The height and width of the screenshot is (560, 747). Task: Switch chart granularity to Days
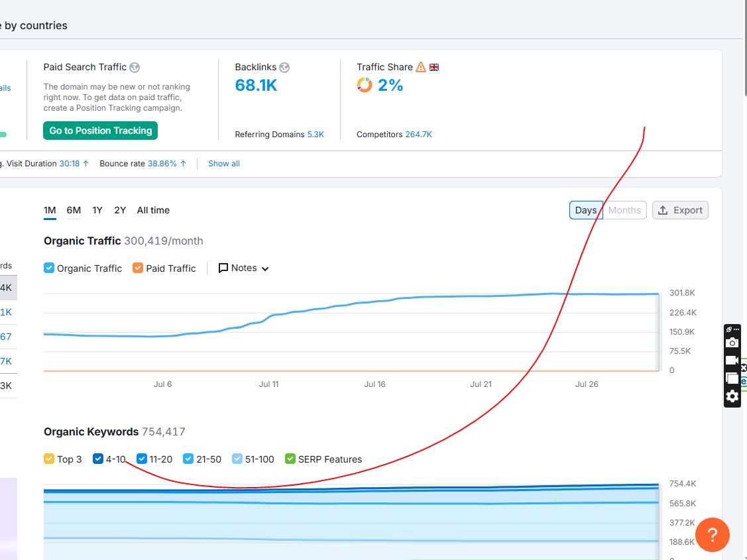coord(586,210)
